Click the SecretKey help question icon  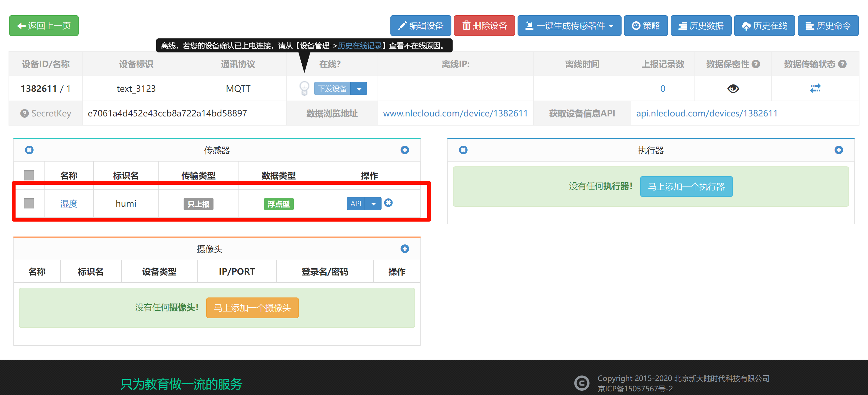coord(24,113)
